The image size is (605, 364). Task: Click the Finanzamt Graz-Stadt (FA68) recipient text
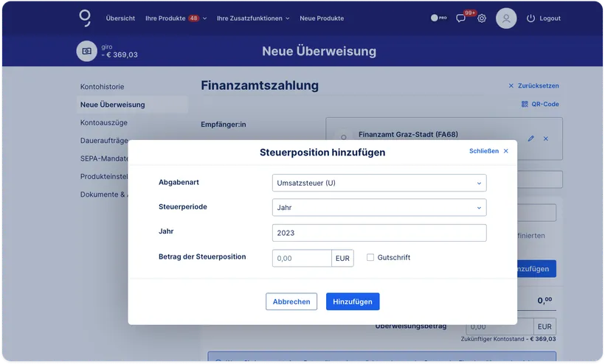click(x=408, y=134)
